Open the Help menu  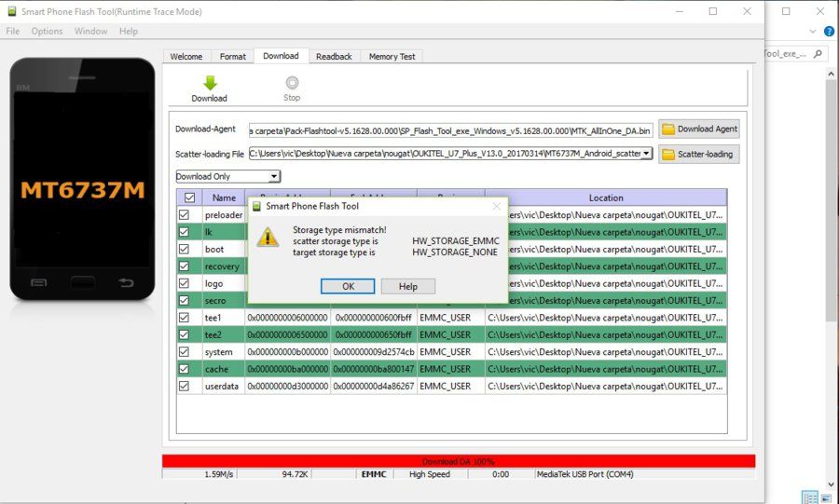click(x=129, y=31)
